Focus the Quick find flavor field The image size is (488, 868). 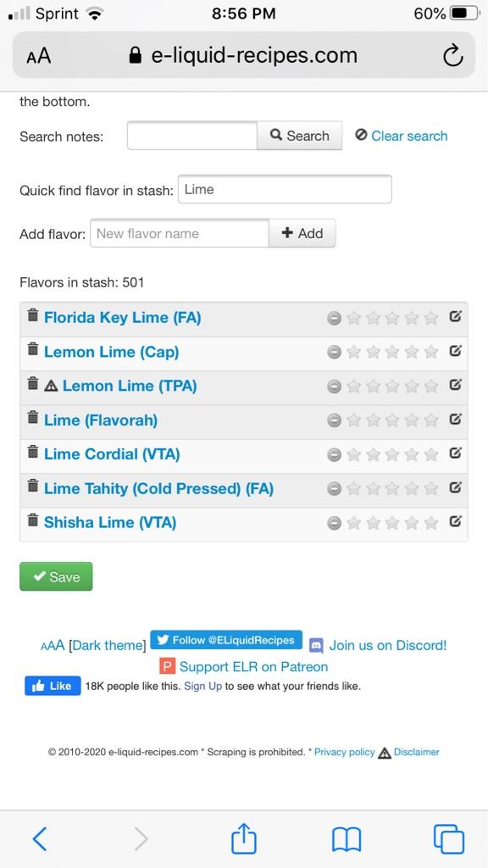click(285, 189)
